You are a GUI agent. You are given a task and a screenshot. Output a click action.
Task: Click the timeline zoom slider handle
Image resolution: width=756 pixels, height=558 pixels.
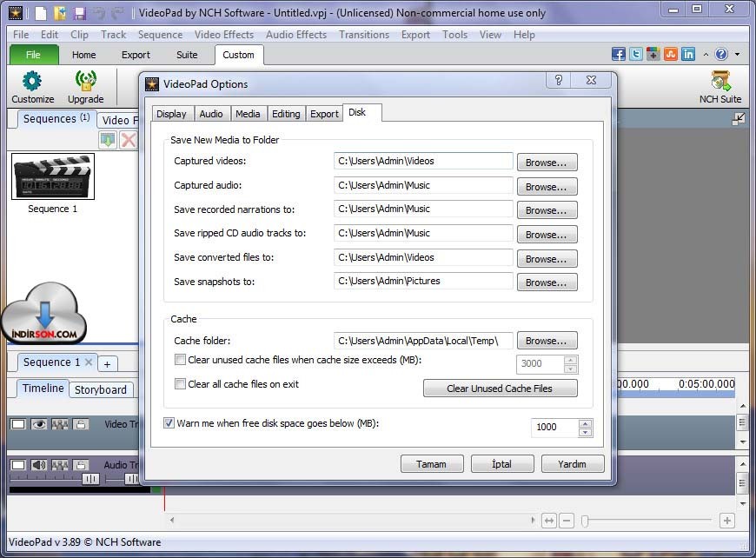585,521
